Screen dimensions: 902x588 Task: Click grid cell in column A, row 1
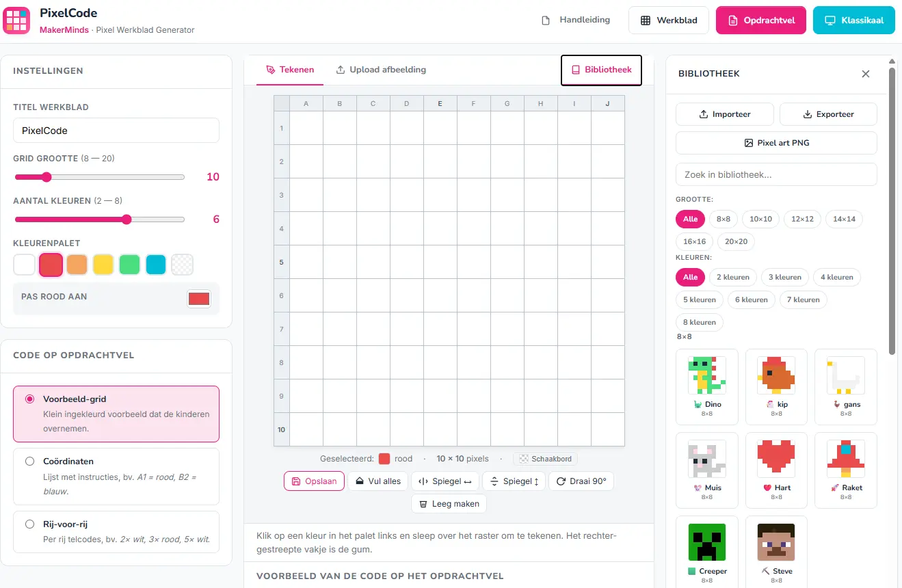click(306, 128)
